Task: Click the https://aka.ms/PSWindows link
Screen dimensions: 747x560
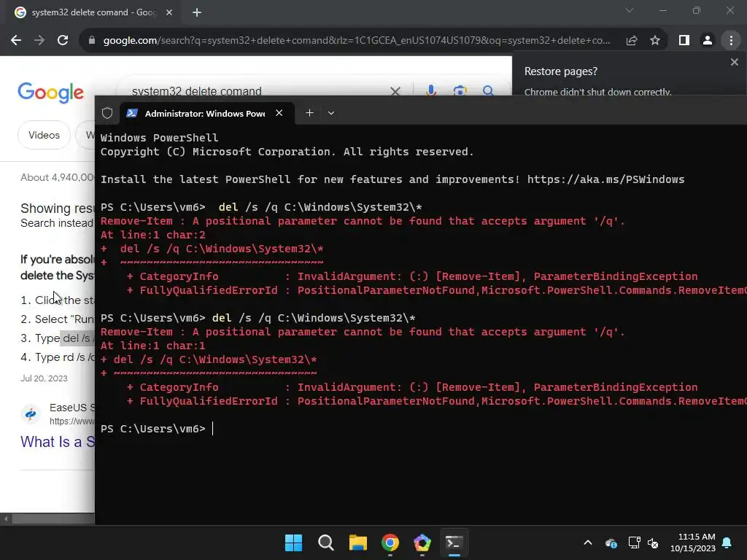Action: click(605, 179)
